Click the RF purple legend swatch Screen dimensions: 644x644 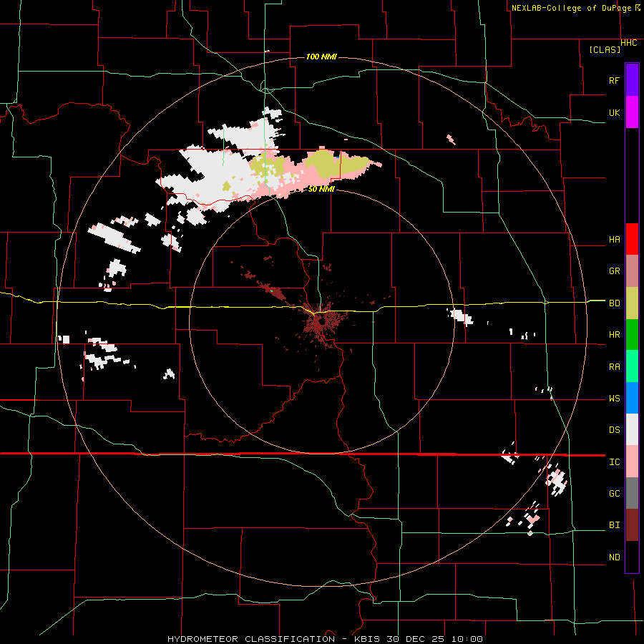[x=632, y=80]
